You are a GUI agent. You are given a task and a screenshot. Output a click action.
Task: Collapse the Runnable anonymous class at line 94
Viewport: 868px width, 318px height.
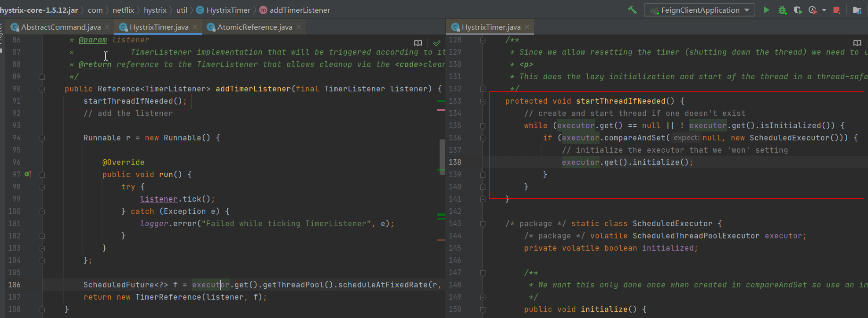point(42,138)
